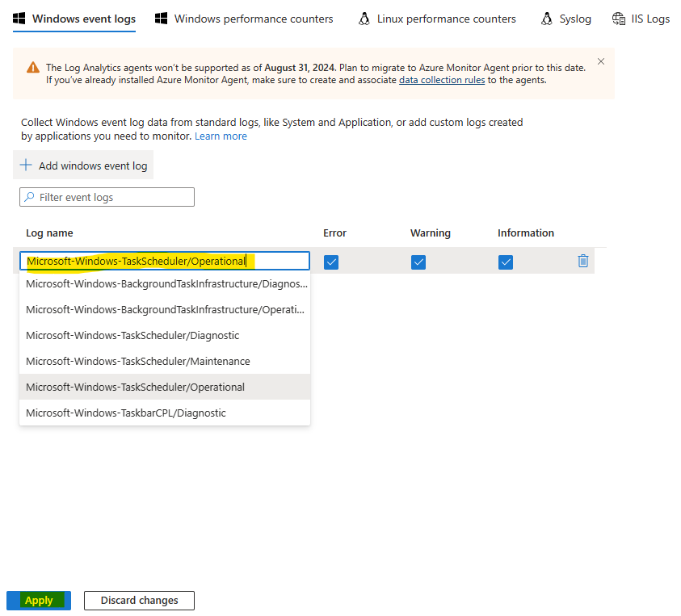Click the globe icon on IIS Logs tab

(x=619, y=19)
